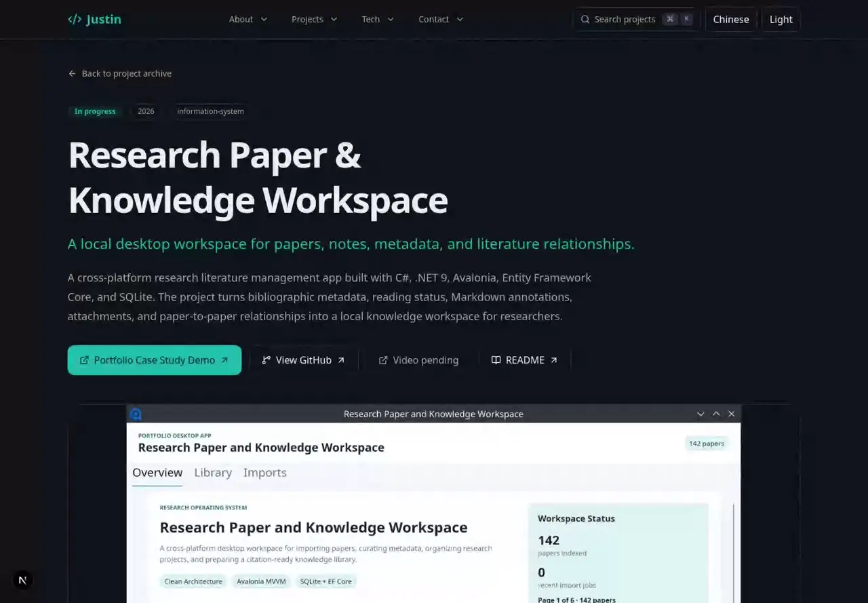This screenshot has height=603, width=868.
Task: Click the app icon in screenshot title bar
Action: tap(136, 414)
